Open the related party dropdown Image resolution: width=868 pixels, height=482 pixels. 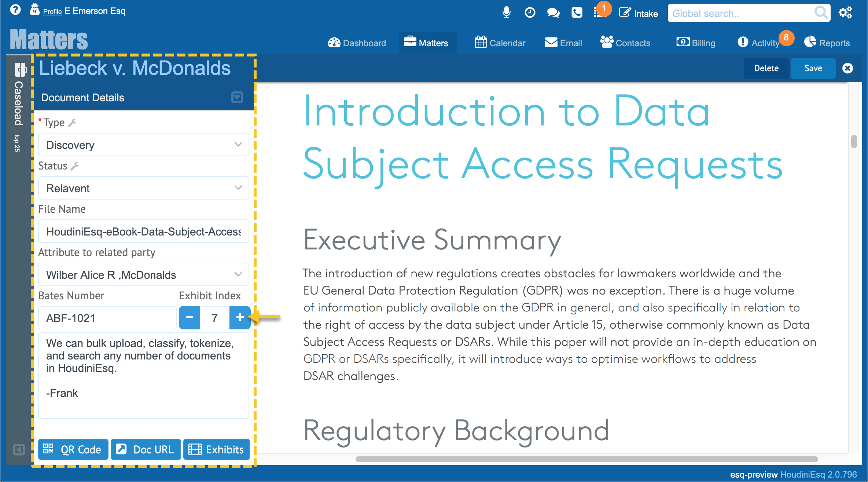tap(144, 275)
